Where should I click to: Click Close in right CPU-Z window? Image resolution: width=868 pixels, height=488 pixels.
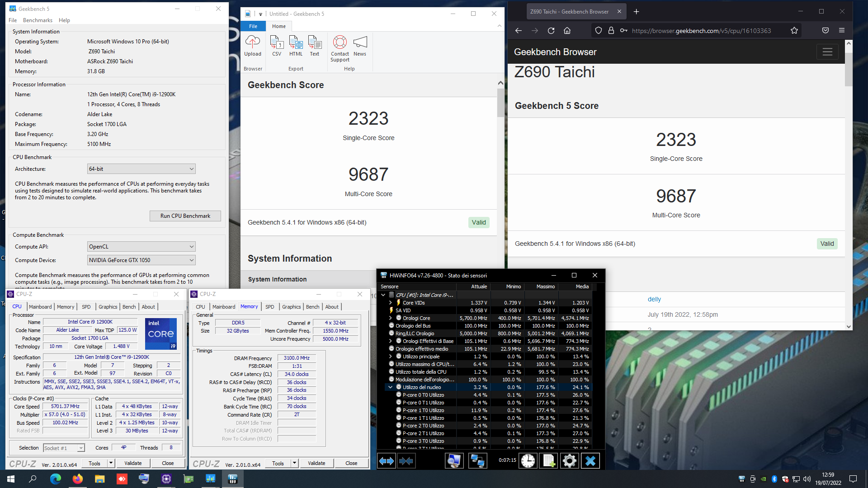351,463
